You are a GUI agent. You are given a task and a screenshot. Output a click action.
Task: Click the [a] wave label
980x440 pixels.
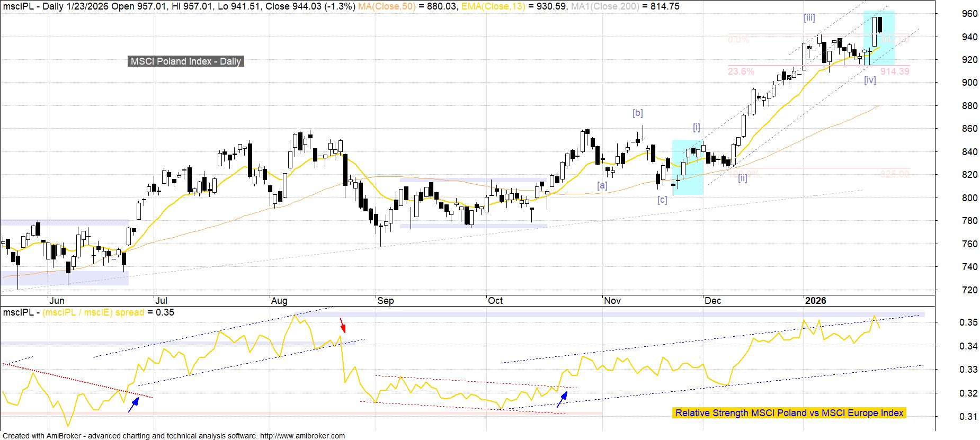[x=602, y=185]
